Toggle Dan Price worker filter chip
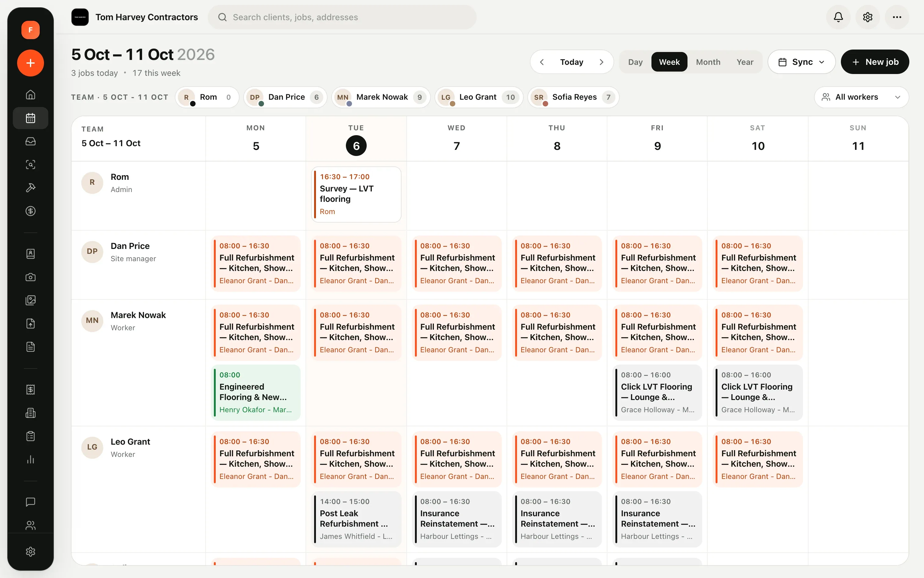Viewport: 924px width, 578px height. (x=286, y=97)
